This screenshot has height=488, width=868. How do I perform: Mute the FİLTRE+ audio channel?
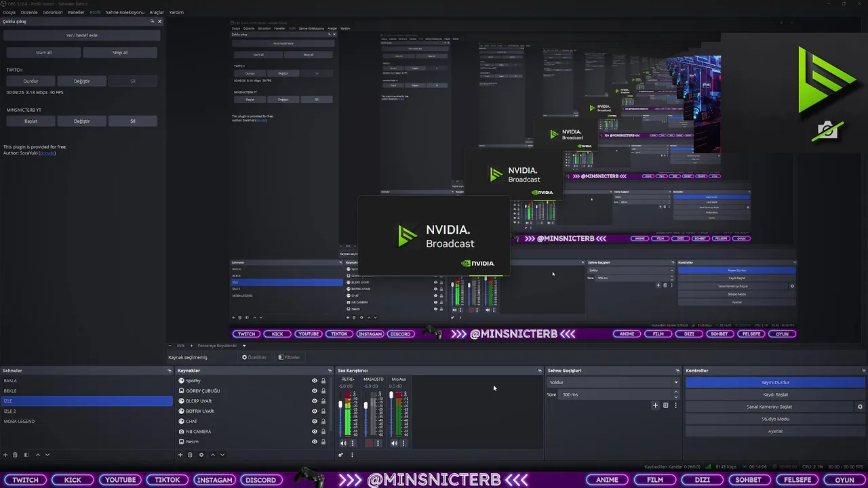[x=343, y=443]
